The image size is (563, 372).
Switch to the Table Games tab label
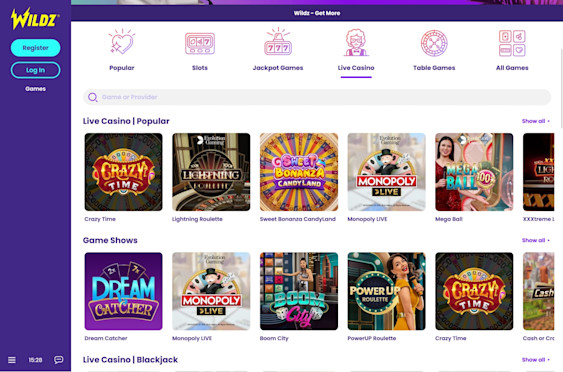point(434,68)
